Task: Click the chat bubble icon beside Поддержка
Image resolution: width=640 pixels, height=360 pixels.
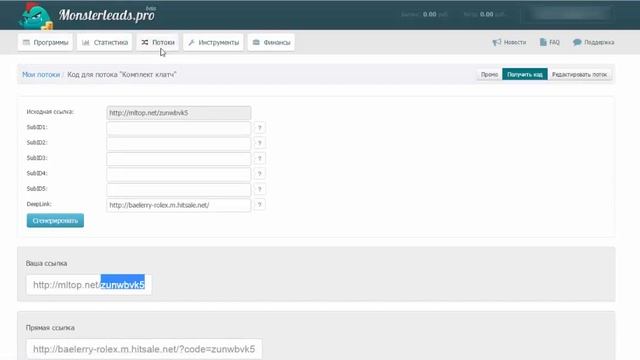Action: click(x=577, y=42)
